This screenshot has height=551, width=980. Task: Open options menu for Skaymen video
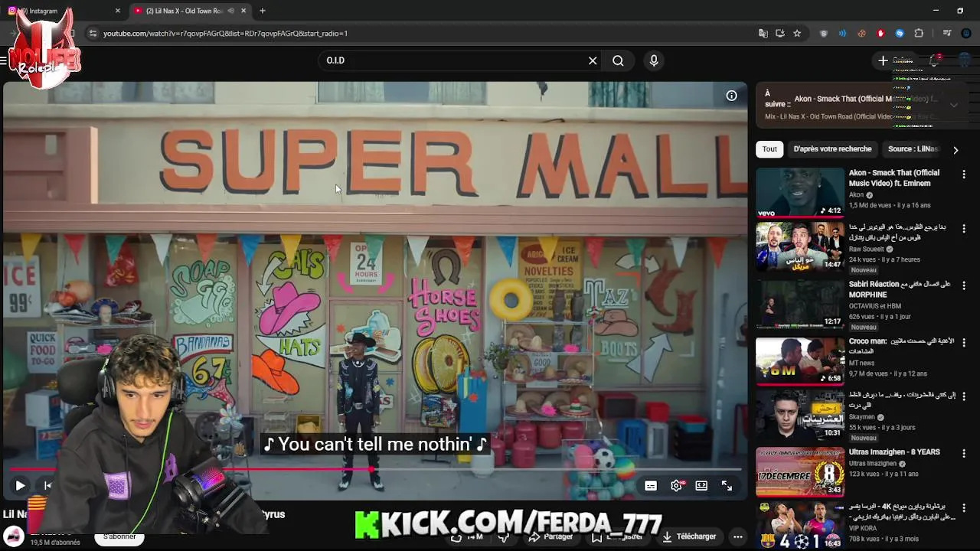pyautogui.click(x=964, y=396)
